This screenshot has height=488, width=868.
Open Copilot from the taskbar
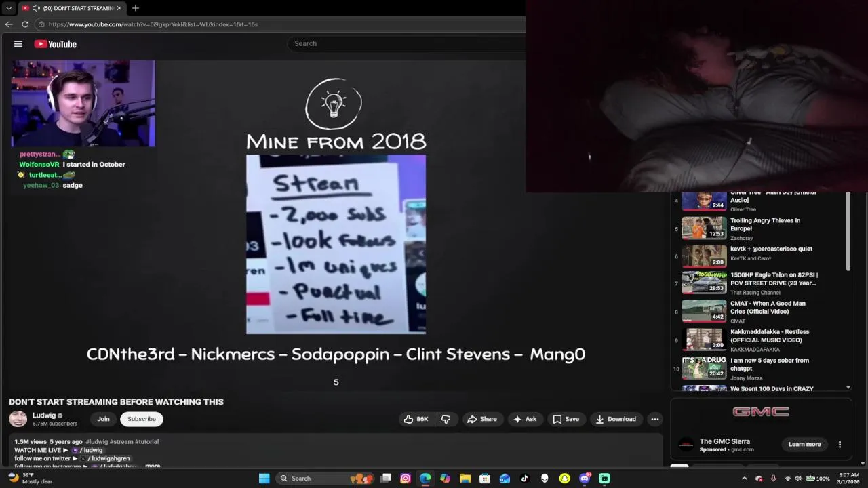pyautogui.click(x=445, y=479)
